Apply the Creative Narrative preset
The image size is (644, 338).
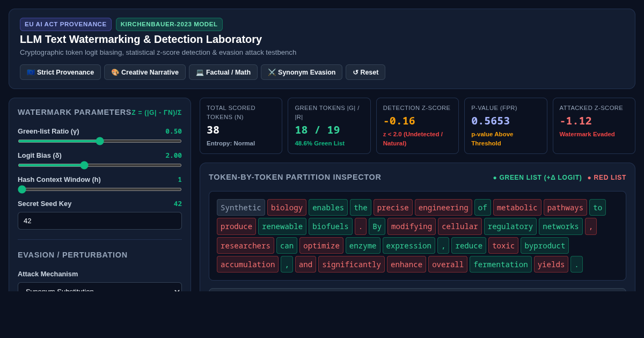click(145, 72)
